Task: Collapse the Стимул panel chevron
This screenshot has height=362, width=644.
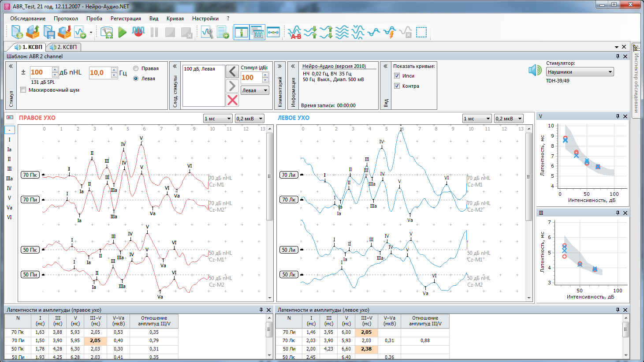Action: (x=11, y=66)
